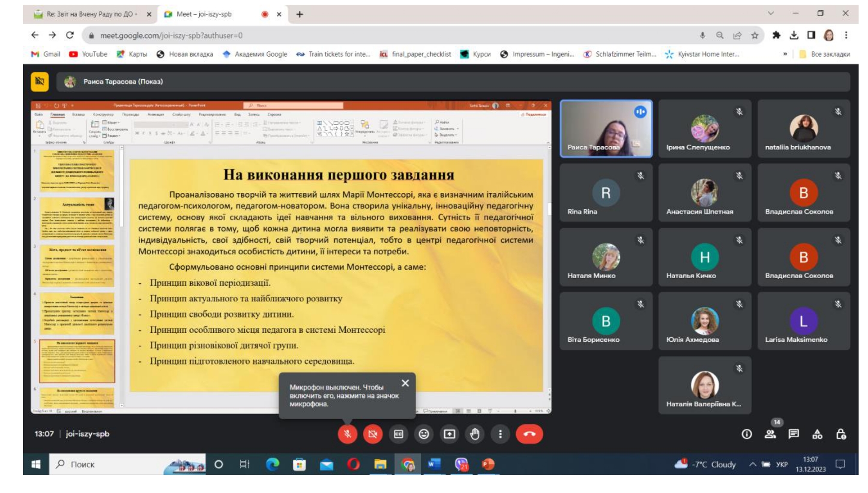Open host controls lock icon
This screenshot has height=493, width=868.
click(x=841, y=434)
